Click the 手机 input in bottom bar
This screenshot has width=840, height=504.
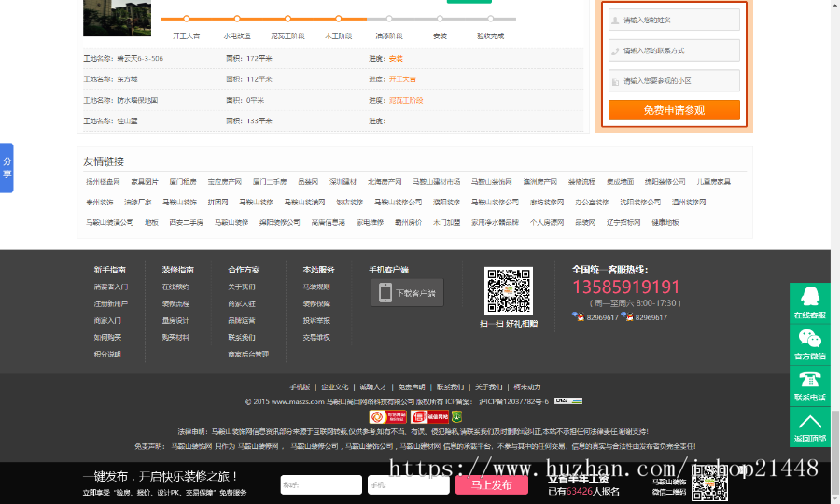pyautogui.click(x=408, y=484)
